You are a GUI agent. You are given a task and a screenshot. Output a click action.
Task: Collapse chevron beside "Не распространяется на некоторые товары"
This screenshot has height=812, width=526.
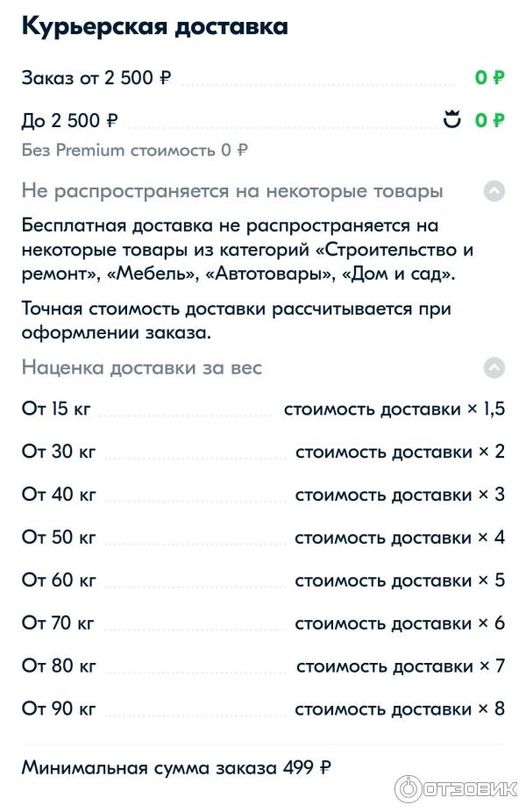[x=494, y=191]
